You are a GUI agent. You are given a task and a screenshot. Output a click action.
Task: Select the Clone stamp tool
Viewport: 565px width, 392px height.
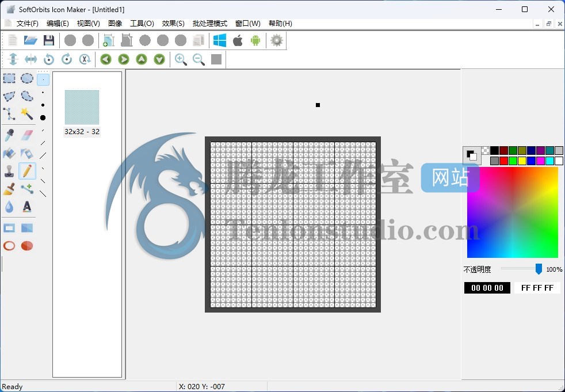pos(9,172)
